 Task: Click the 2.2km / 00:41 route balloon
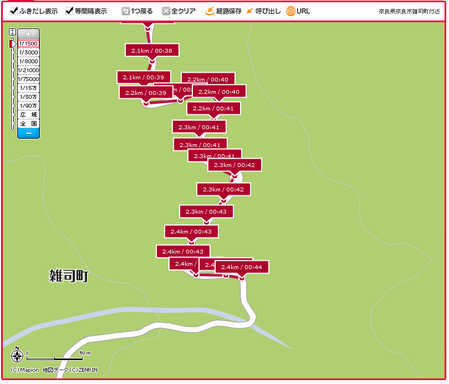(x=213, y=108)
